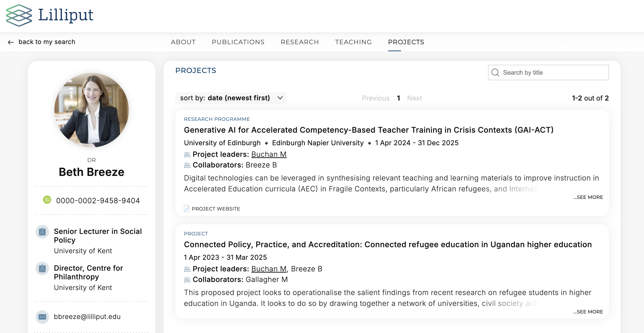Go to the About tab
The width and height of the screenshot is (644, 333).
coord(183,42)
